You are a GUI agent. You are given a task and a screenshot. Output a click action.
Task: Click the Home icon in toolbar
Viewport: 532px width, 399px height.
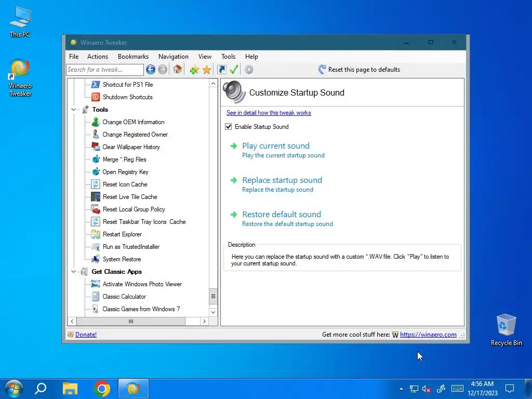(x=177, y=70)
